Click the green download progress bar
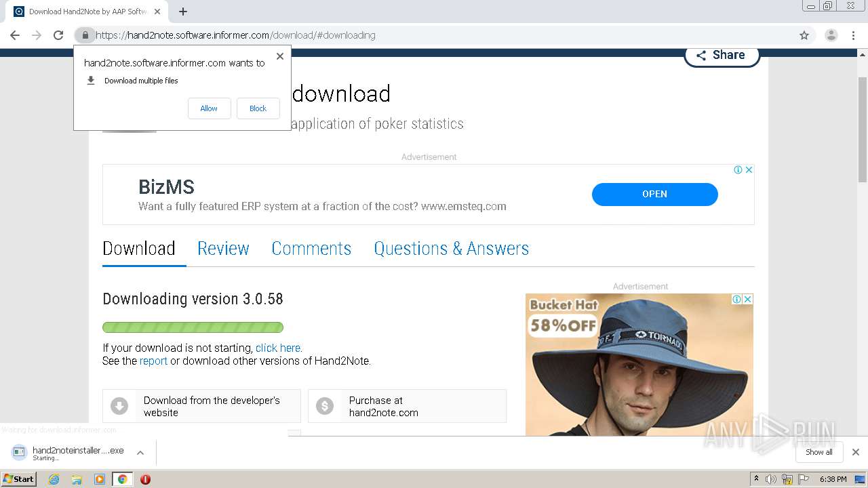 point(193,327)
